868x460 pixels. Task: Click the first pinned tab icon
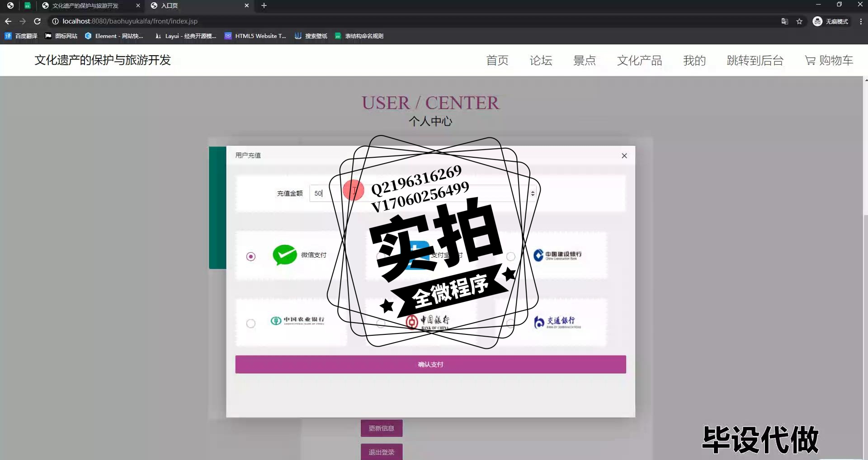pos(10,5)
